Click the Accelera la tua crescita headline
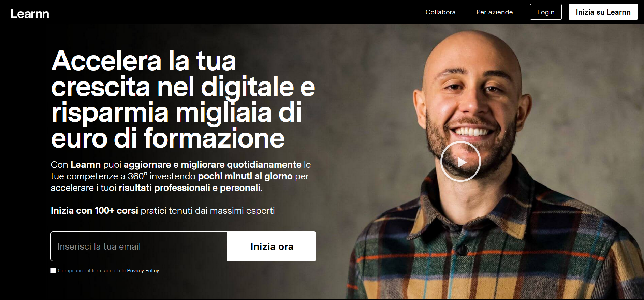This screenshot has width=644, height=300. (x=183, y=99)
